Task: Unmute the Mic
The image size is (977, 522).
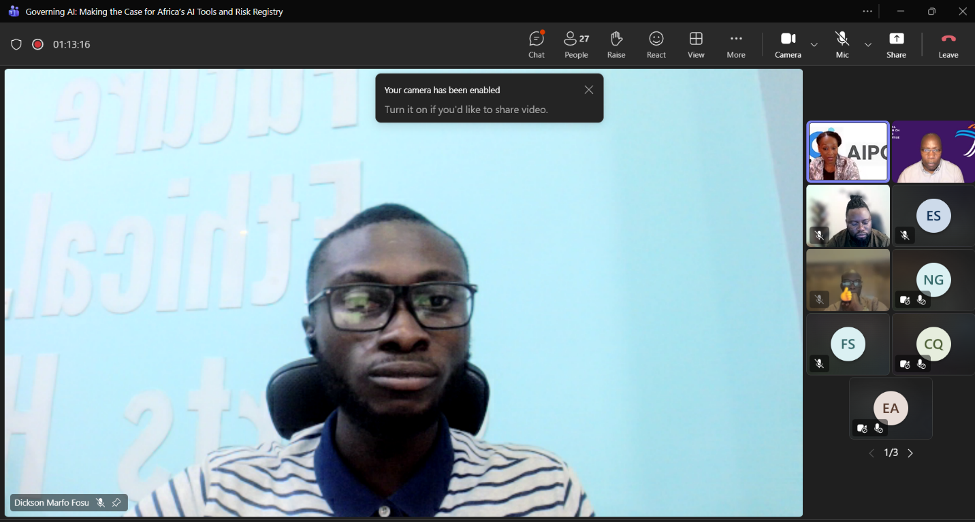Action: pos(842,44)
